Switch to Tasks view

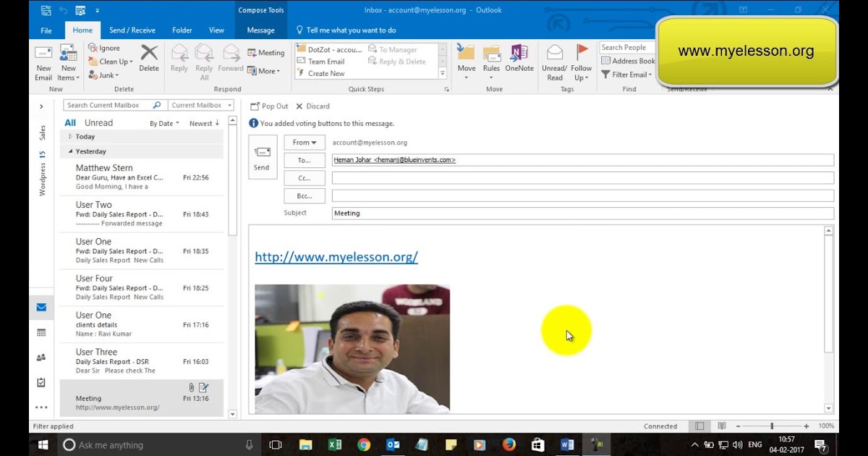pyautogui.click(x=41, y=382)
